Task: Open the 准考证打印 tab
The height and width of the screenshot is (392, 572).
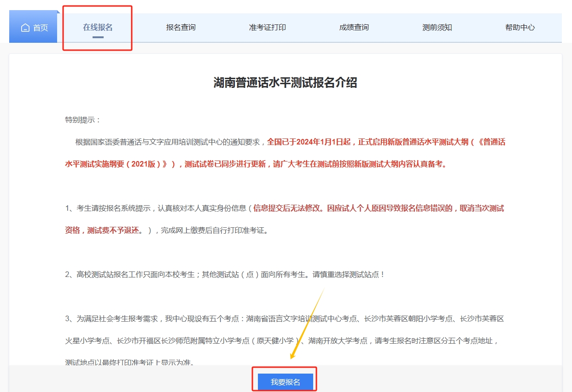Action: [268, 27]
